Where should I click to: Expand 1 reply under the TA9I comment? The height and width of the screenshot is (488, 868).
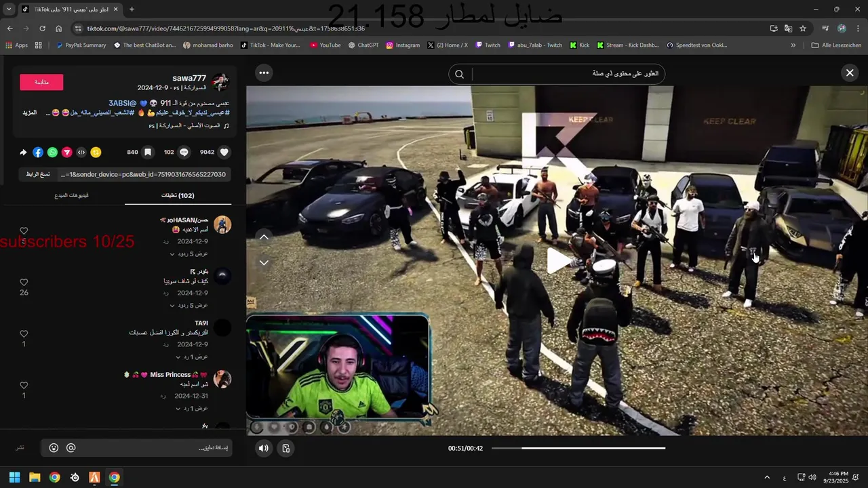pos(192,357)
